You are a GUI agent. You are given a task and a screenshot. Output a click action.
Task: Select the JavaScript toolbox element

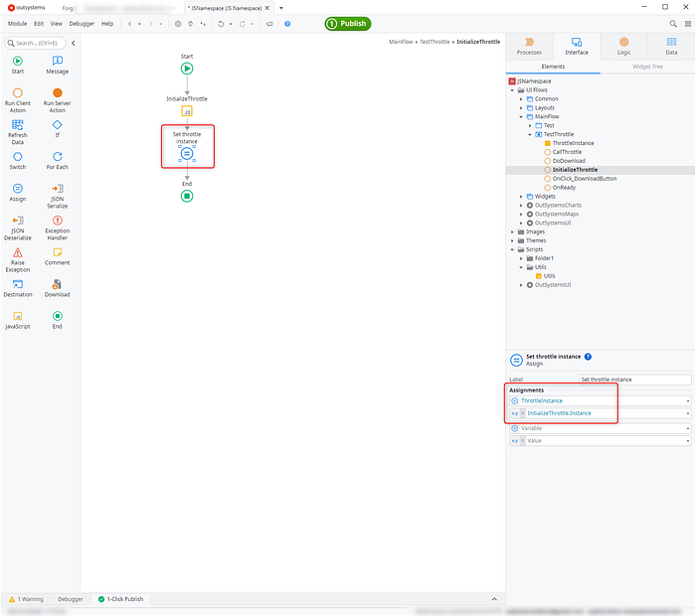(x=18, y=315)
